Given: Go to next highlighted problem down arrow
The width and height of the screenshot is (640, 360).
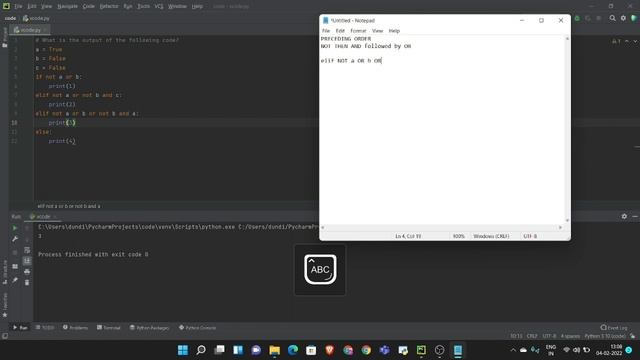Looking at the screenshot, I should [635, 41].
